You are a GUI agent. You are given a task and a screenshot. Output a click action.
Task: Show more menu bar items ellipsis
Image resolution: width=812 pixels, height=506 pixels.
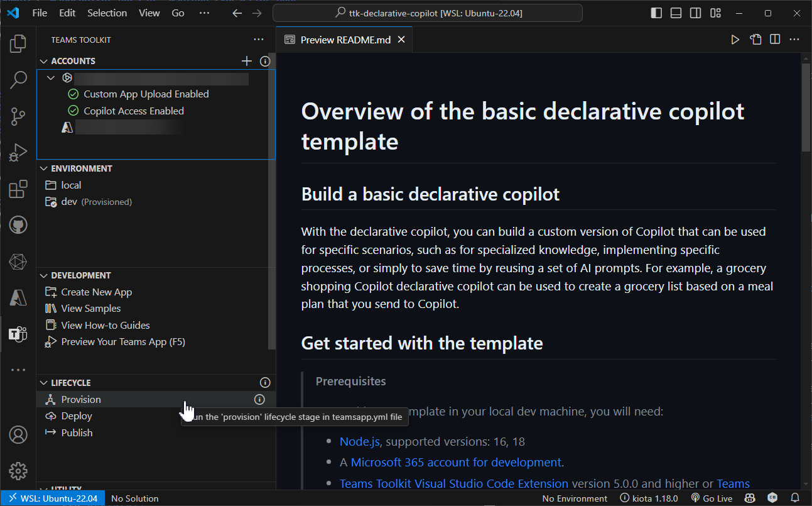204,13
